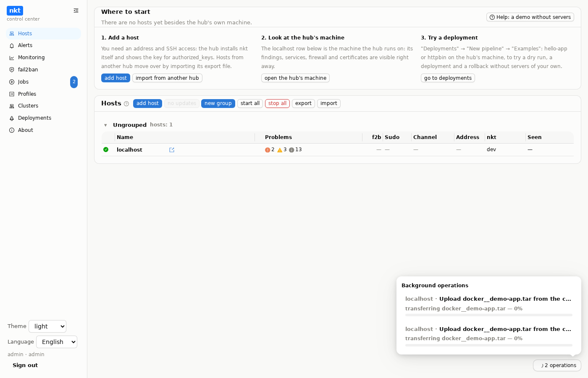Click 'import from another hub' button
The image size is (588, 378).
(167, 78)
